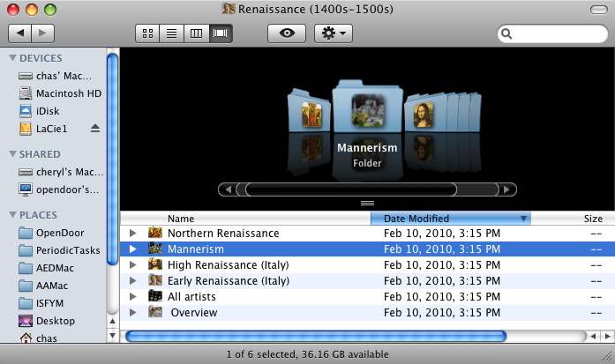Open Macintosh HD in sidebar

[60, 93]
